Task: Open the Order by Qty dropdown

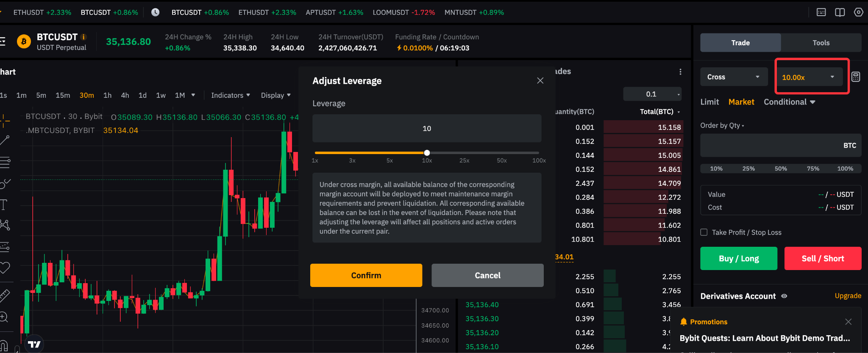Action: click(722, 125)
